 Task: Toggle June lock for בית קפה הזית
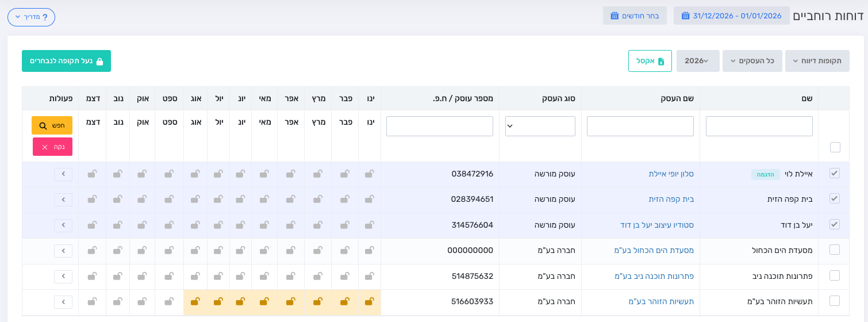[240, 200]
